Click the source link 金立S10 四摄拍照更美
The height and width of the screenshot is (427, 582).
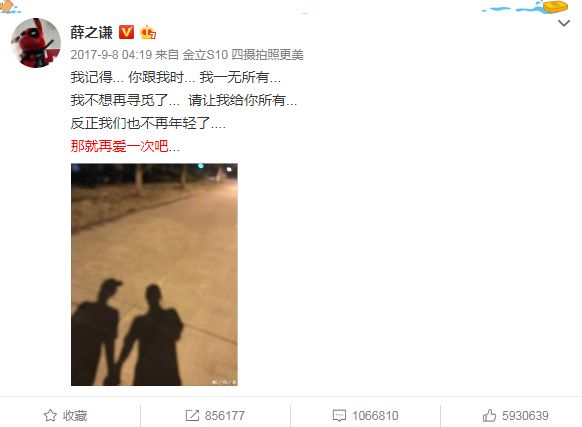tap(243, 55)
